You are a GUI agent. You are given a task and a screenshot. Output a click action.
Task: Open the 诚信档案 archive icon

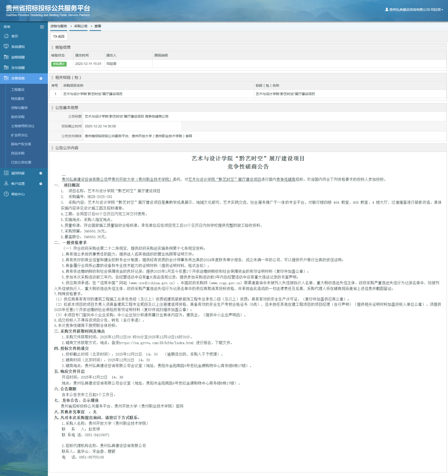6,173
